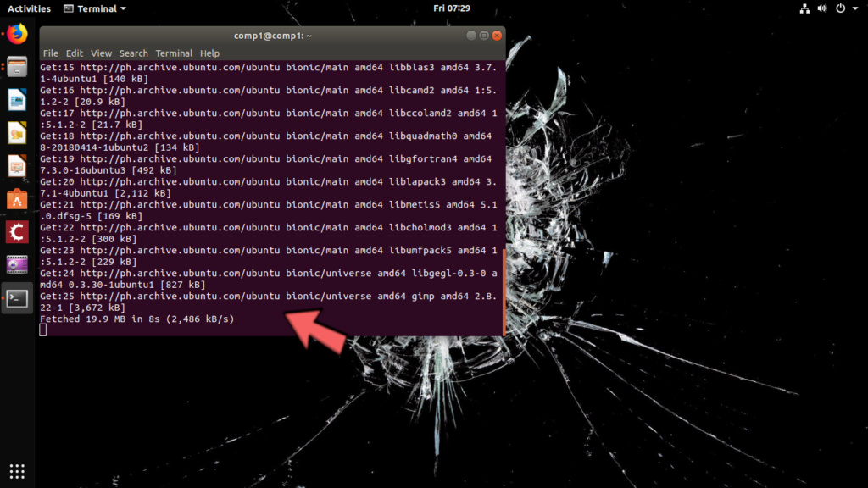
Task: Open the Activities overview
Action: click(x=29, y=8)
